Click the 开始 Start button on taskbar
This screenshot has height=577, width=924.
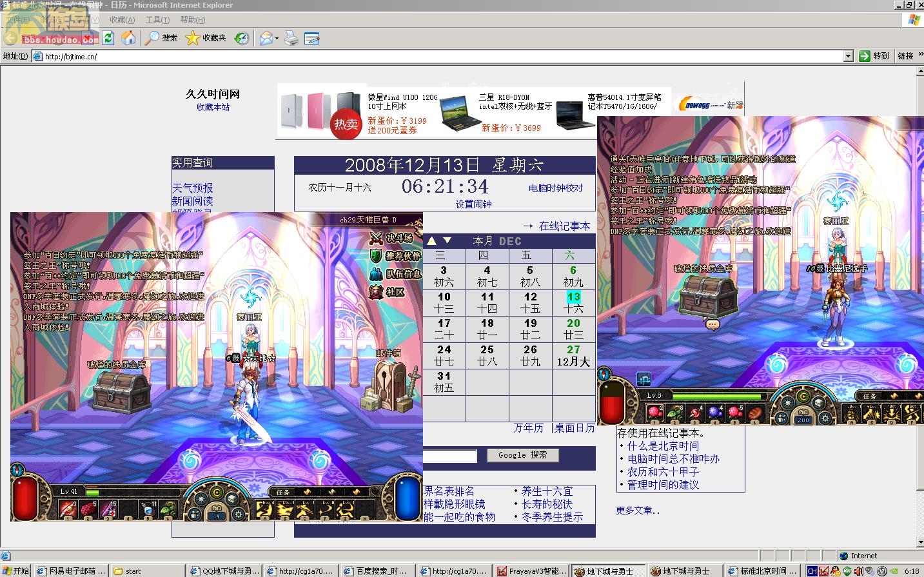point(15,571)
